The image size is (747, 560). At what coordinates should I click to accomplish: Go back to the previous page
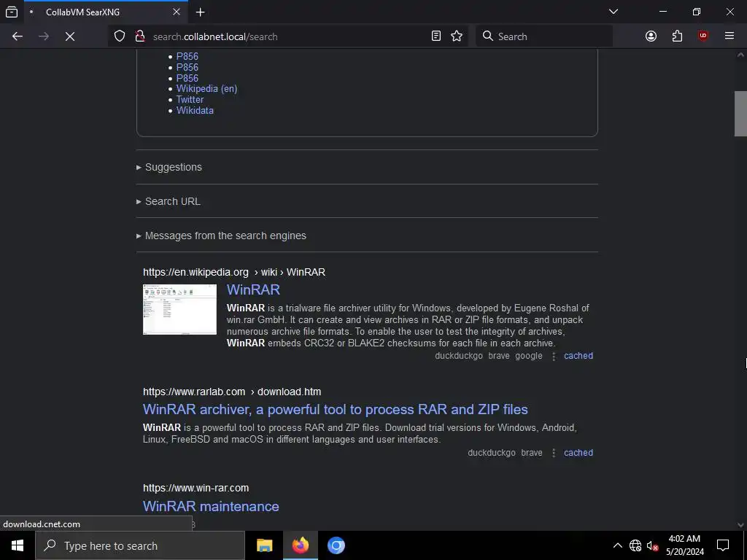[x=18, y=36]
